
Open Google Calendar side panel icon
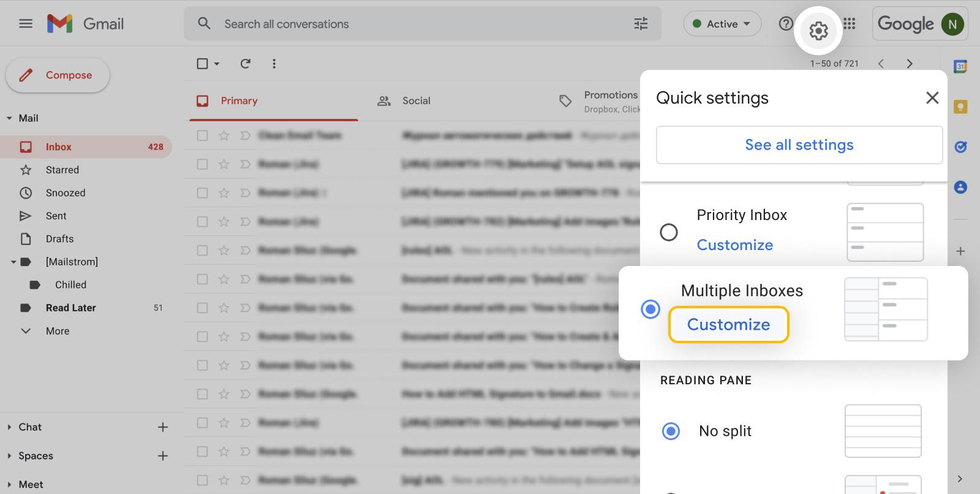click(960, 66)
